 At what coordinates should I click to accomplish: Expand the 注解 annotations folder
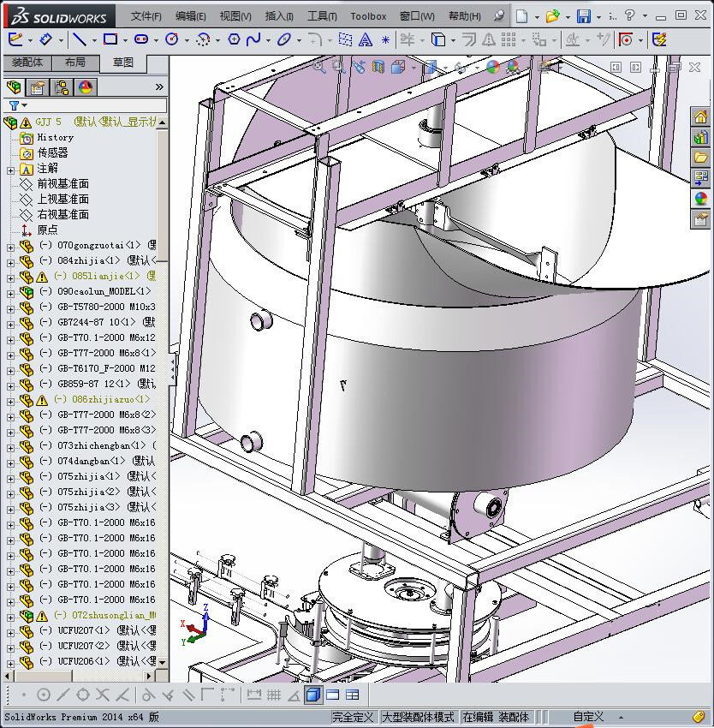coord(10,169)
